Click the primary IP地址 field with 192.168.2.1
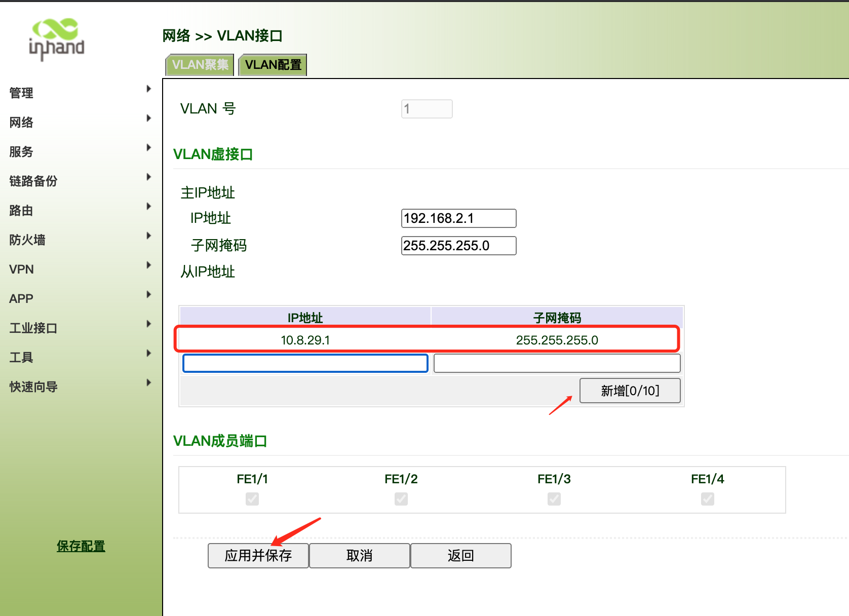This screenshot has height=616, width=849. point(458,218)
